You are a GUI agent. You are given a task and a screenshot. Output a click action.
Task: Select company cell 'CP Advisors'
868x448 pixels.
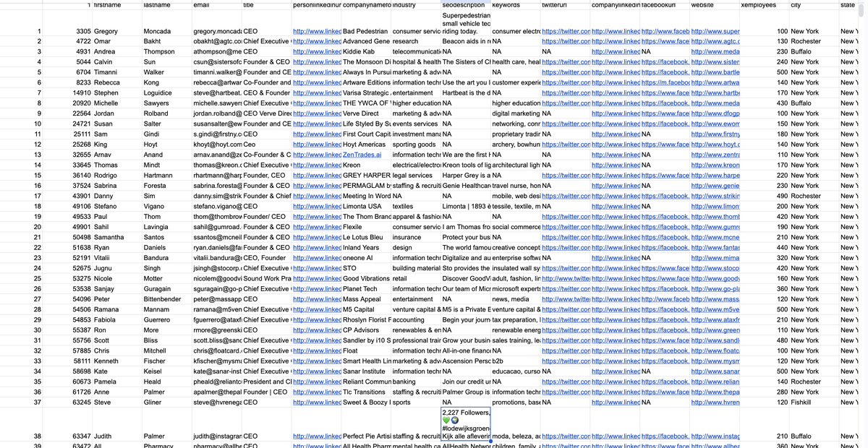tap(366, 330)
